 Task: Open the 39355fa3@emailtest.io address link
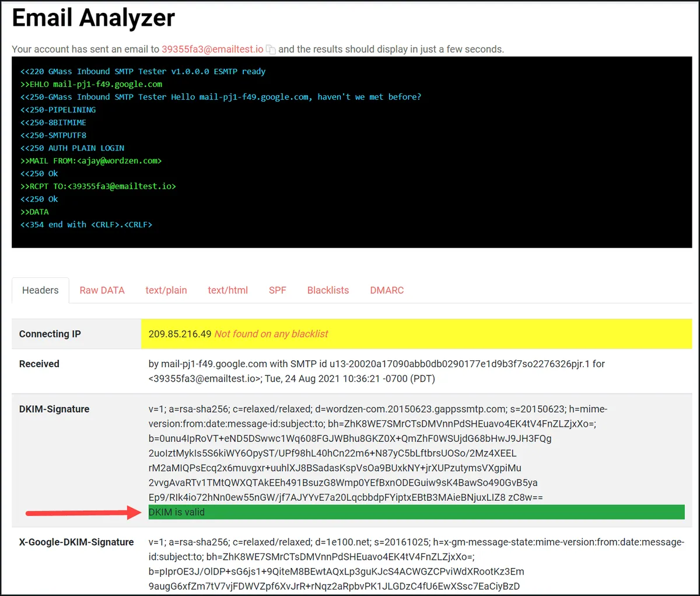point(212,49)
